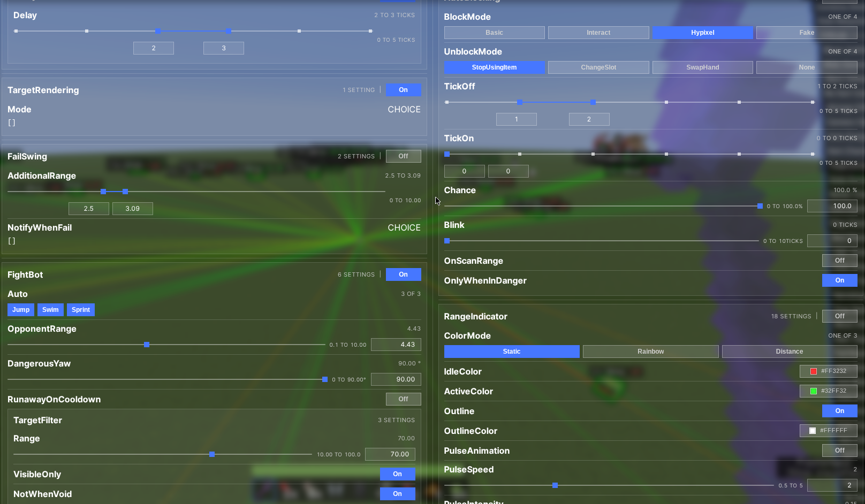
Task: Select ChangeSlot UnblockMode option
Action: tap(598, 67)
